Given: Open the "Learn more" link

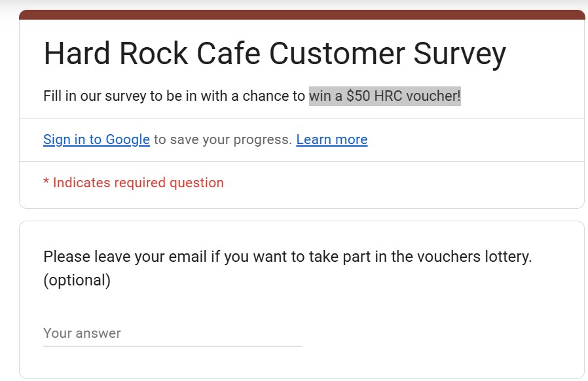Looking at the screenshot, I should (331, 139).
